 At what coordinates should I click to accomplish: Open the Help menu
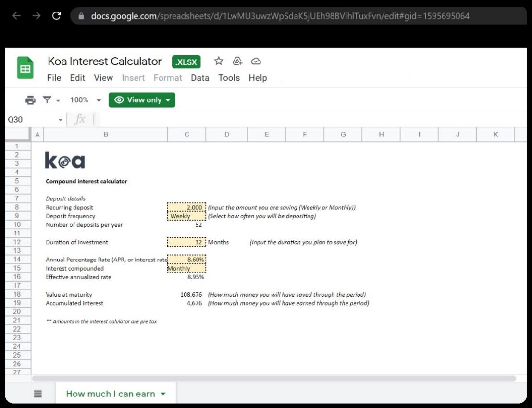point(258,78)
